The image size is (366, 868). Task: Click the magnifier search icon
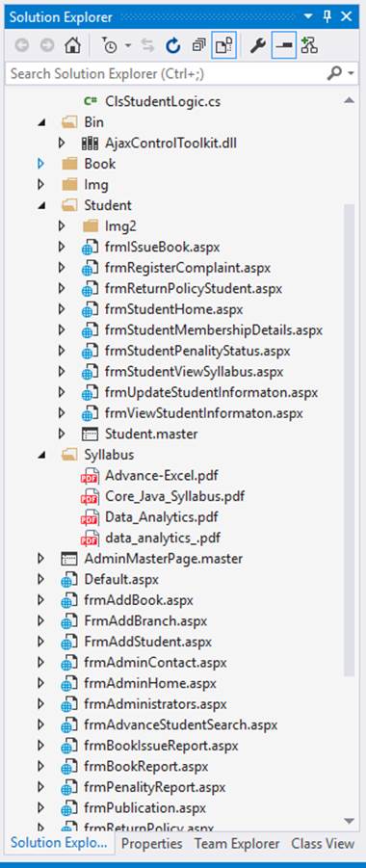334,73
